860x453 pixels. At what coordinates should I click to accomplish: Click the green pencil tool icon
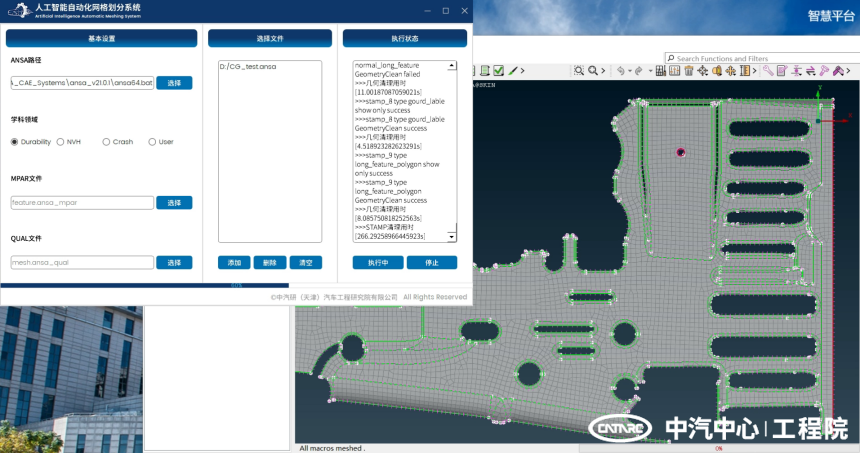[513, 70]
